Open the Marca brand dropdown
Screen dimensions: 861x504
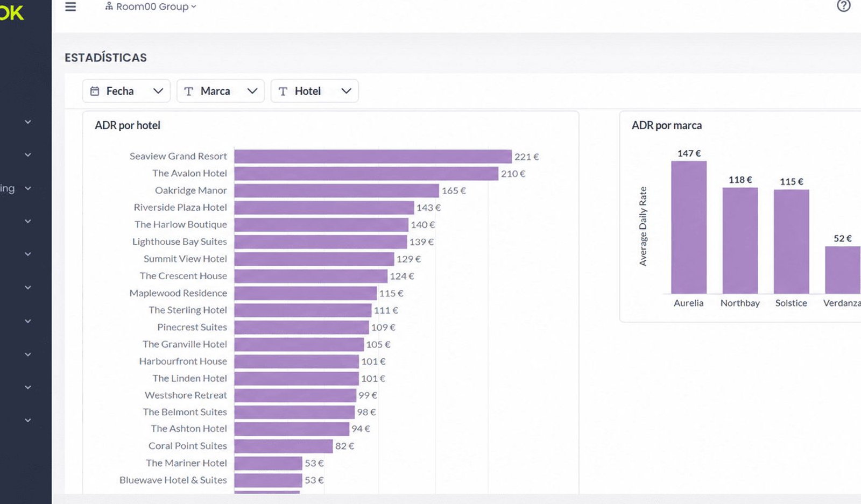pos(221,91)
